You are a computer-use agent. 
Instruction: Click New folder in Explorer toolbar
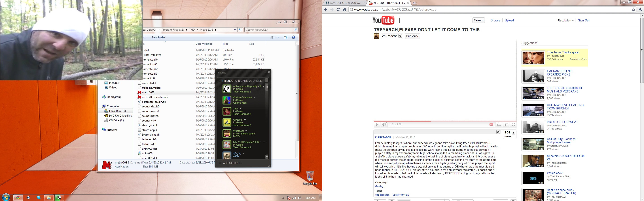click(159, 37)
